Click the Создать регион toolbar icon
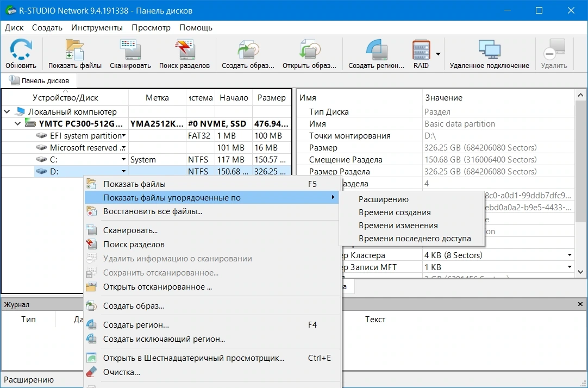 [x=376, y=49]
